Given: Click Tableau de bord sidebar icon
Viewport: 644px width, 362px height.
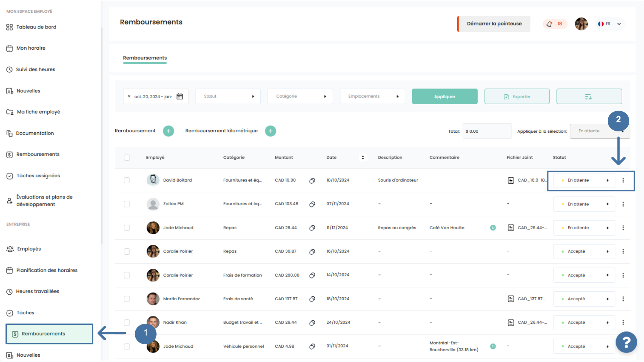Looking at the screenshot, I should (x=9, y=27).
